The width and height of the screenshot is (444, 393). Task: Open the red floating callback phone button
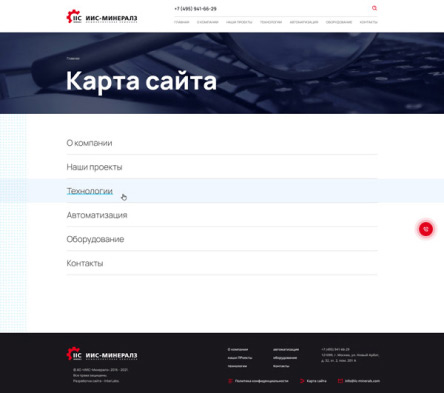[426, 229]
